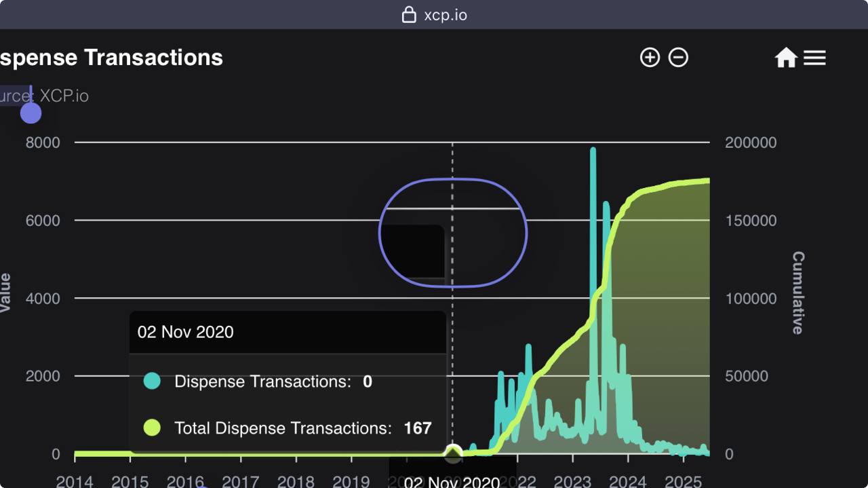Image resolution: width=868 pixels, height=488 pixels.
Task: Click the hover marker on the chart baseline
Action: 452,452
